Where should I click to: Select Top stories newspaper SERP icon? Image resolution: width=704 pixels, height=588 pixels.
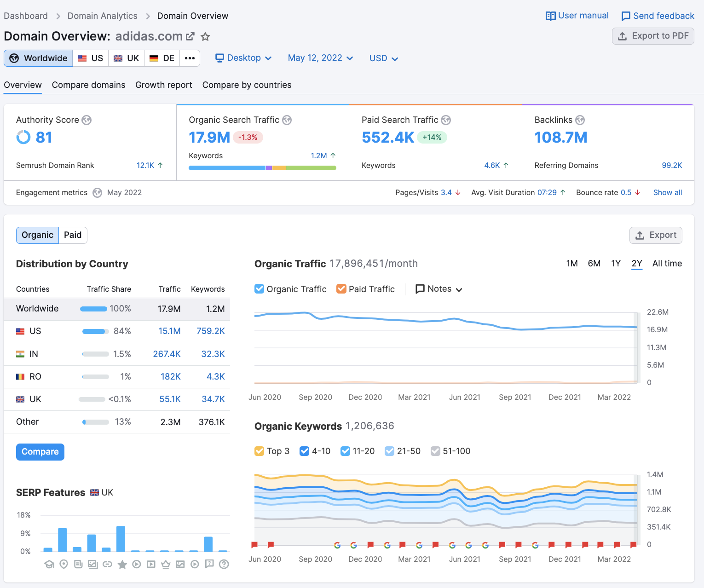click(78, 564)
